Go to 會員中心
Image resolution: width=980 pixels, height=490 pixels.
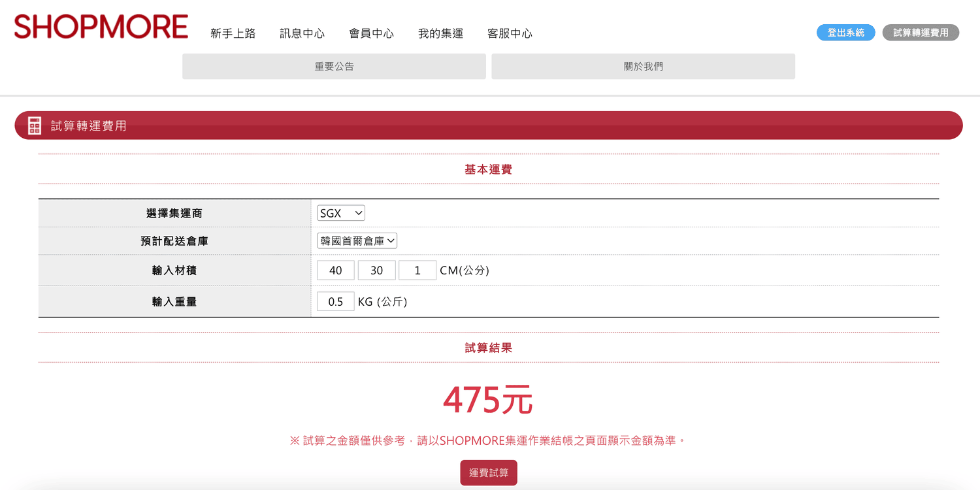[371, 33]
